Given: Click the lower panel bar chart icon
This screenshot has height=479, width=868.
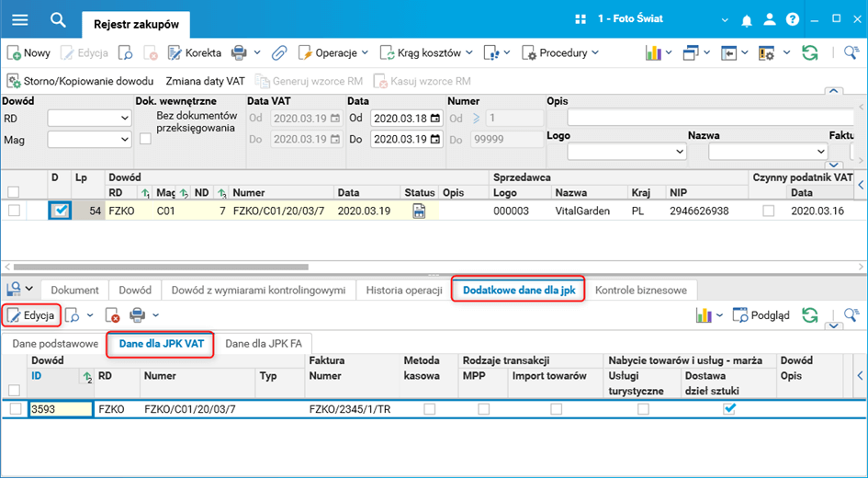Looking at the screenshot, I should (x=703, y=315).
